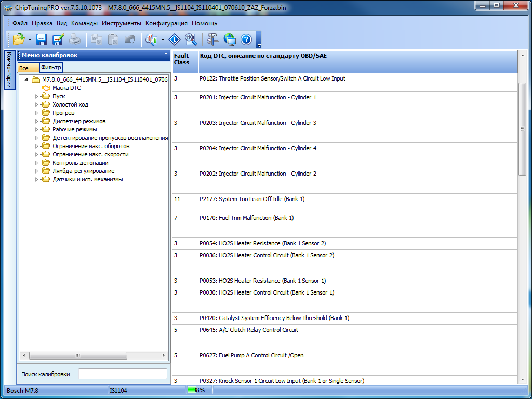Click the globe and monitor icon
532x399 pixels.
[x=230, y=39]
